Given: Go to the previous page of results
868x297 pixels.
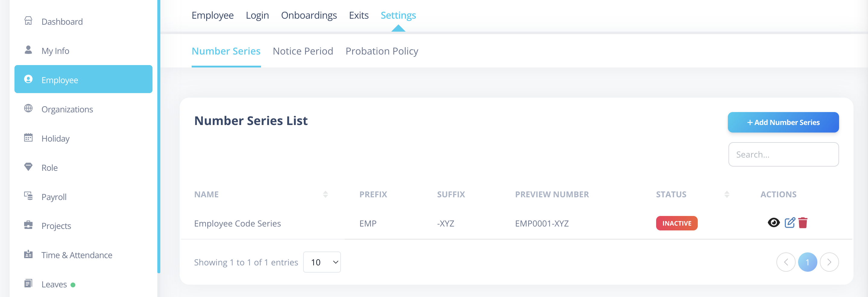Looking at the screenshot, I should (x=786, y=262).
